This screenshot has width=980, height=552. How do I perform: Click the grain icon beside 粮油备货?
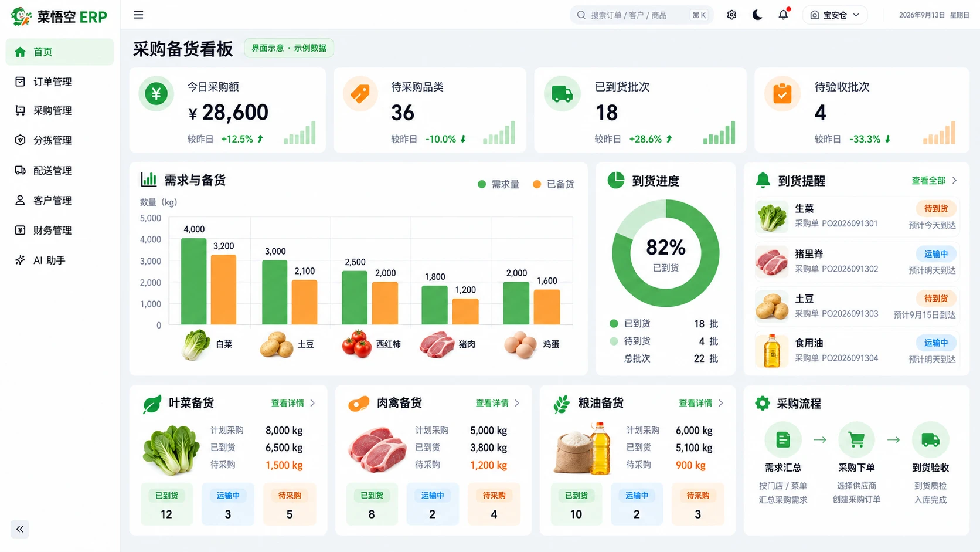click(562, 404)
